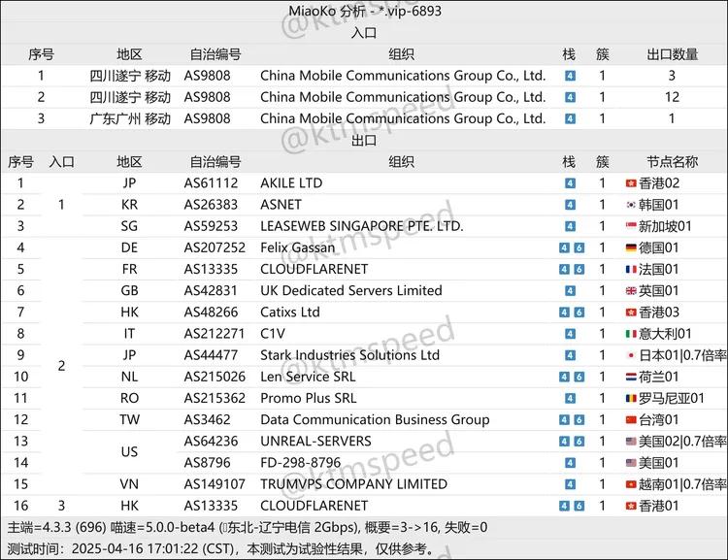This screenshot has width=728, height=560.
Task: Click the 出口数量 column header
Action: tap(672, 54)
